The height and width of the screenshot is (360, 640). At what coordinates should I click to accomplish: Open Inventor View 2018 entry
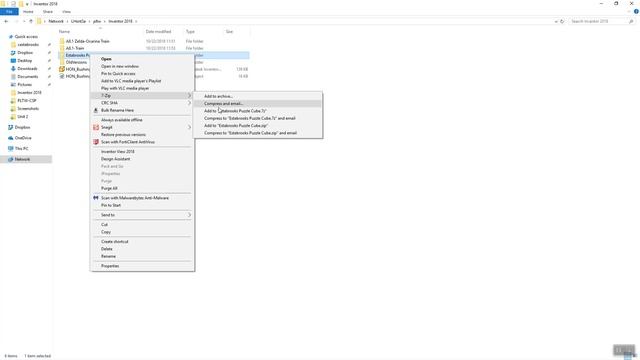tap(118, 151)
